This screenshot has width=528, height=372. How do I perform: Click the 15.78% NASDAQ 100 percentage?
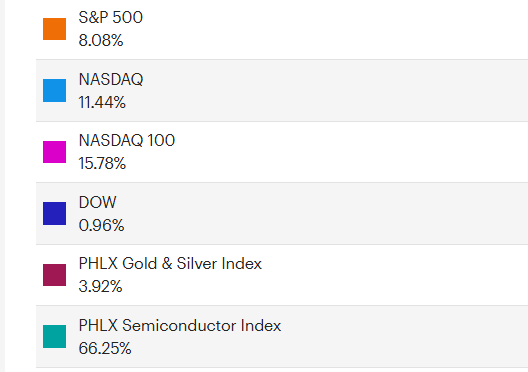point(102,163)
